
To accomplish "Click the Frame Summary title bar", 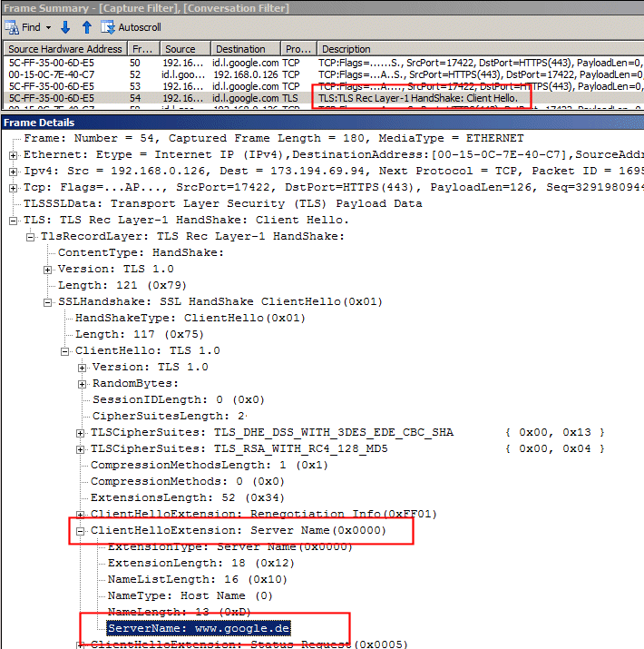I will [322, 8].
